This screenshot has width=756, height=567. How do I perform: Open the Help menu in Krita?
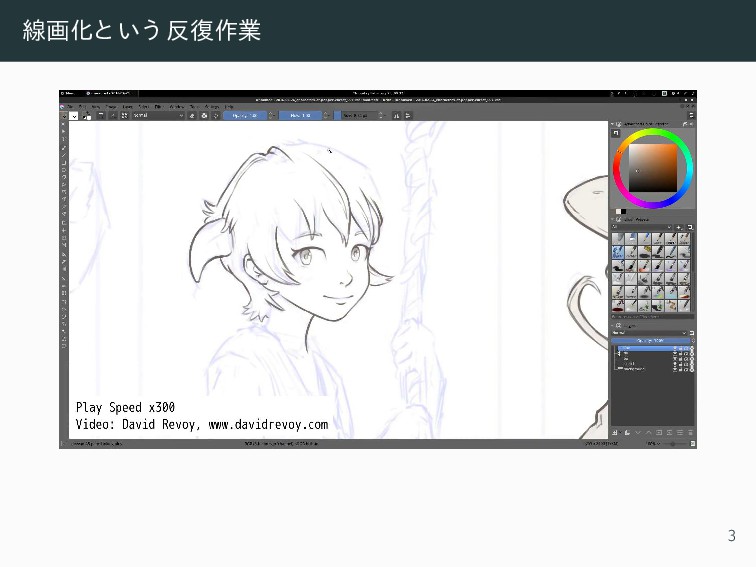pyautogui.click(x=229, y=107)
